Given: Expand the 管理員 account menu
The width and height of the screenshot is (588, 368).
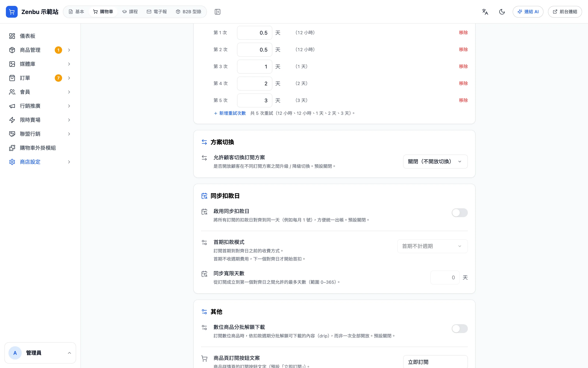Looking at the screenshot, I should tap(40, 353).
